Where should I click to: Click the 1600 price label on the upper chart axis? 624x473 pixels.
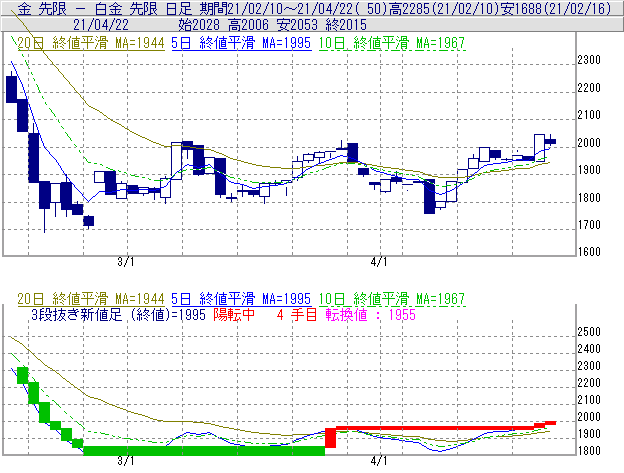589,252
